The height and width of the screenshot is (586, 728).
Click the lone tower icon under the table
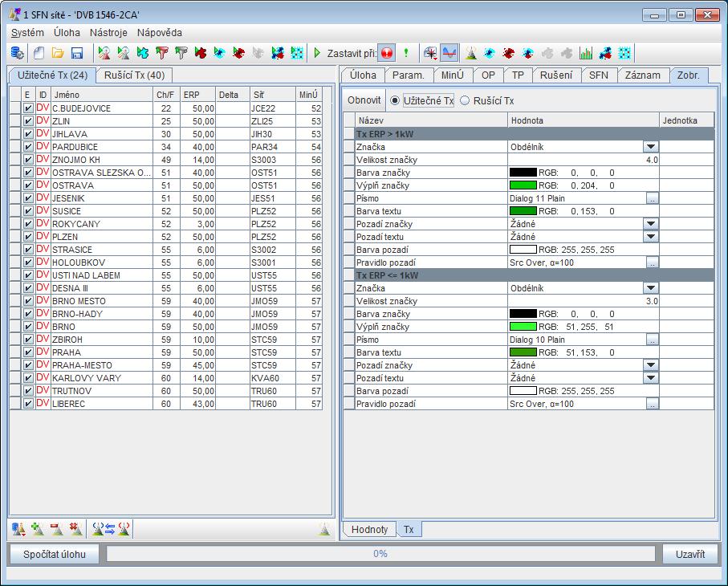coord(324,528)
